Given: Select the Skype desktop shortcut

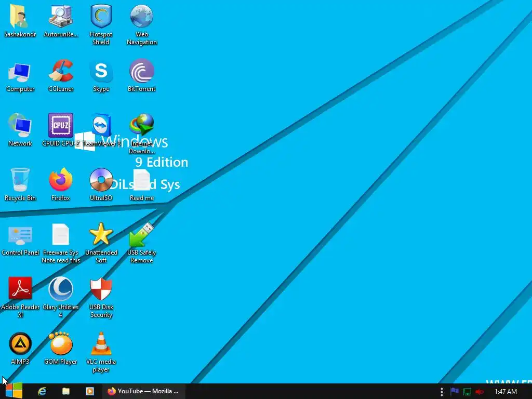Looking at the screenshot, I should coord(101,71).
